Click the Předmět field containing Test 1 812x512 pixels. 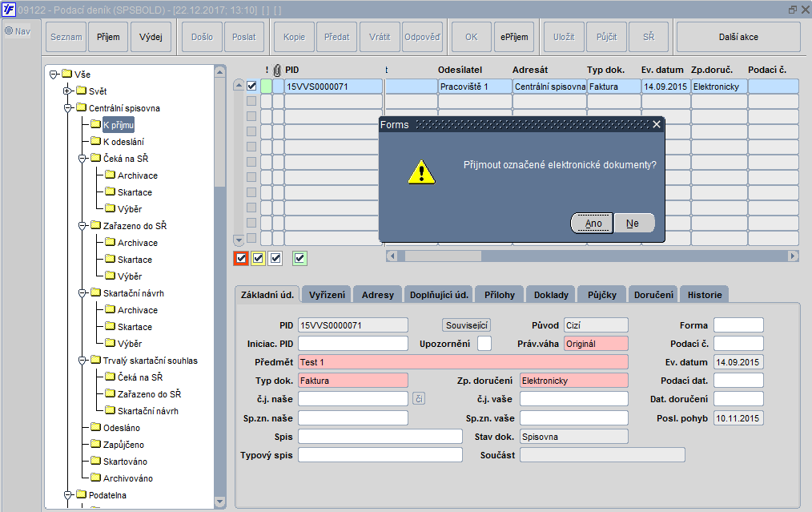click(x=463, y=361)
